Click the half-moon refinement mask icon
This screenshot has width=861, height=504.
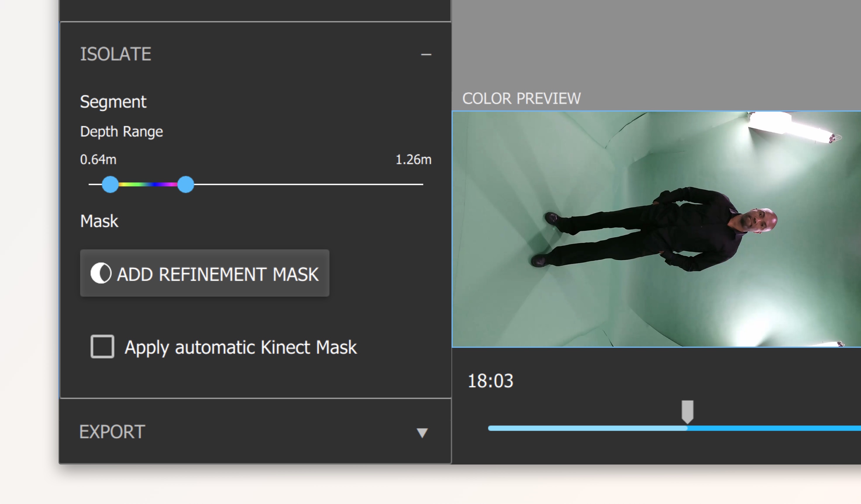pyautogui.click(x=101, y=273)
